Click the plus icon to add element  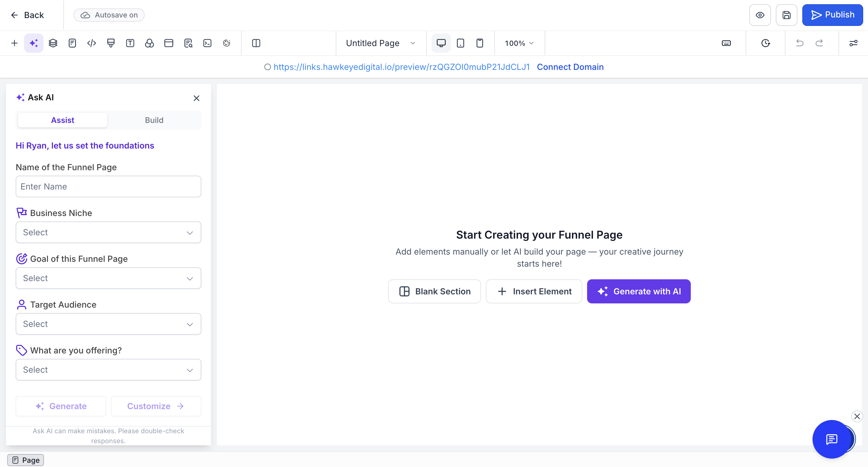click(x=14, y=43)
